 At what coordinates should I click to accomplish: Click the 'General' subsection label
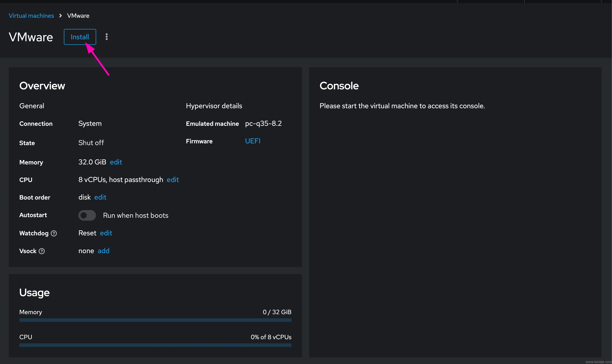[32, 106]
